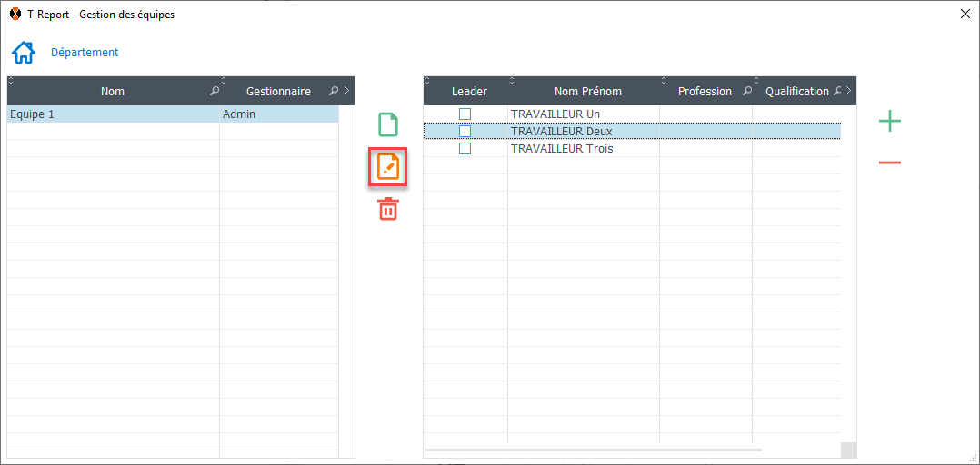Click the search magnifier in Profession column
Screen dimensions: 980x465
click(x=747, y=92)
